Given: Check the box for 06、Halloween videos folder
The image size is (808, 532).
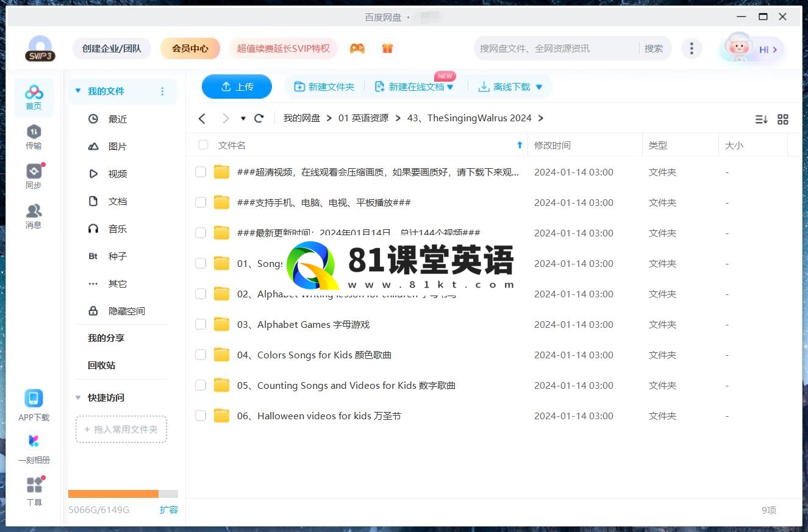Looking at the screenshot, I should click(x=201, y=416).
